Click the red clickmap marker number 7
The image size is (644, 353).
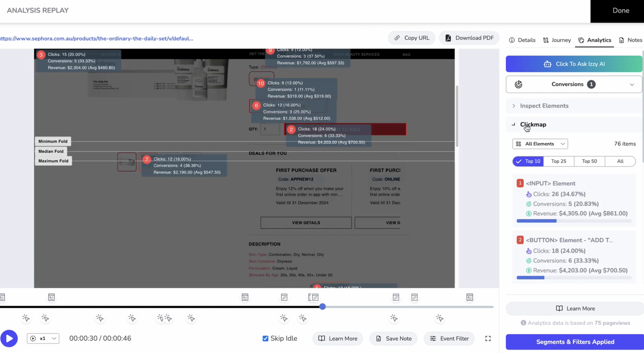pos(147,159)
